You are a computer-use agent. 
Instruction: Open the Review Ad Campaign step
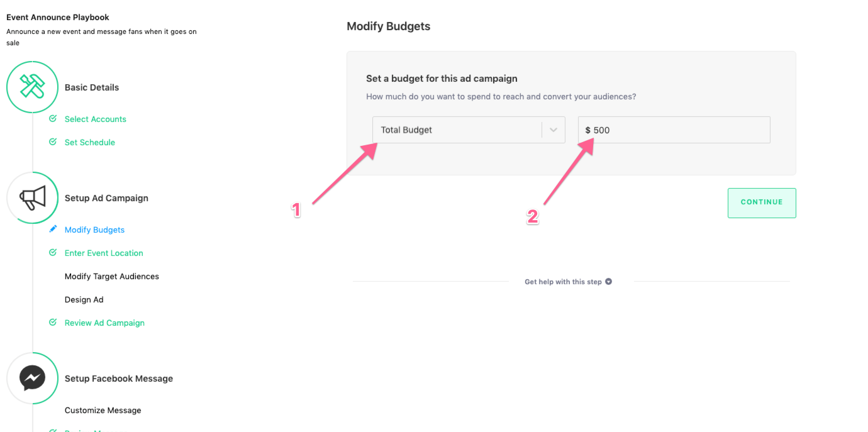pos(104,323)
